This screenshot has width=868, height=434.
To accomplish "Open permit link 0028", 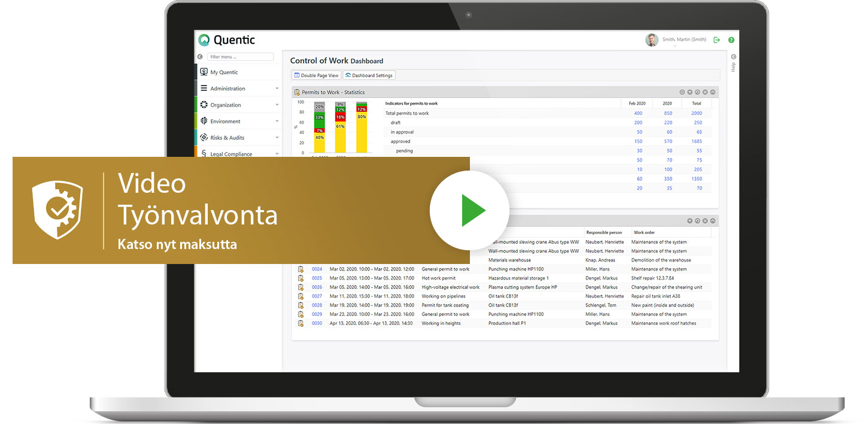I will pyautogui.click(x=317, y=305).
